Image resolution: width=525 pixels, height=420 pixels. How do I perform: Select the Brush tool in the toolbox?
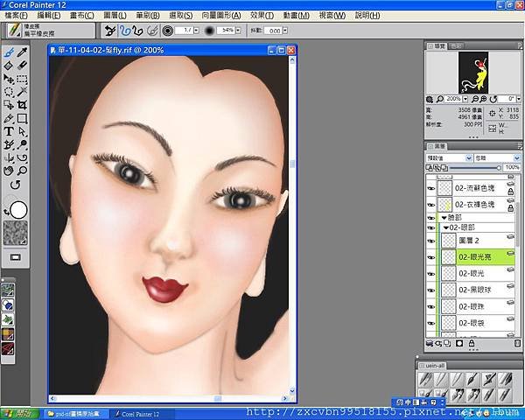tap(9, 52)
